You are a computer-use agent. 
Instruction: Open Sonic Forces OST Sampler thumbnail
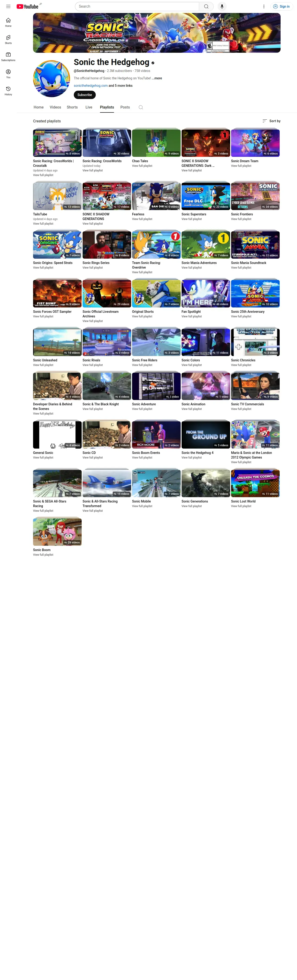click(x=57, y=294)
